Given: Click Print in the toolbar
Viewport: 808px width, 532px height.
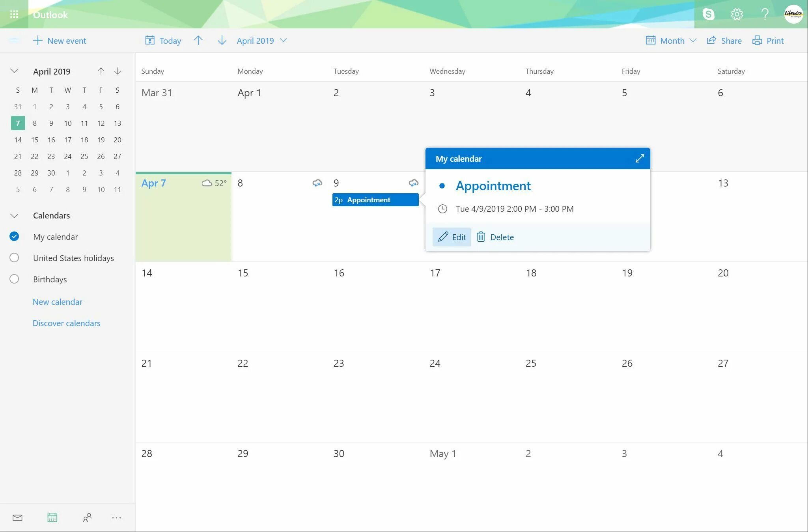Looking at the screenshot, I should point(768,41).
